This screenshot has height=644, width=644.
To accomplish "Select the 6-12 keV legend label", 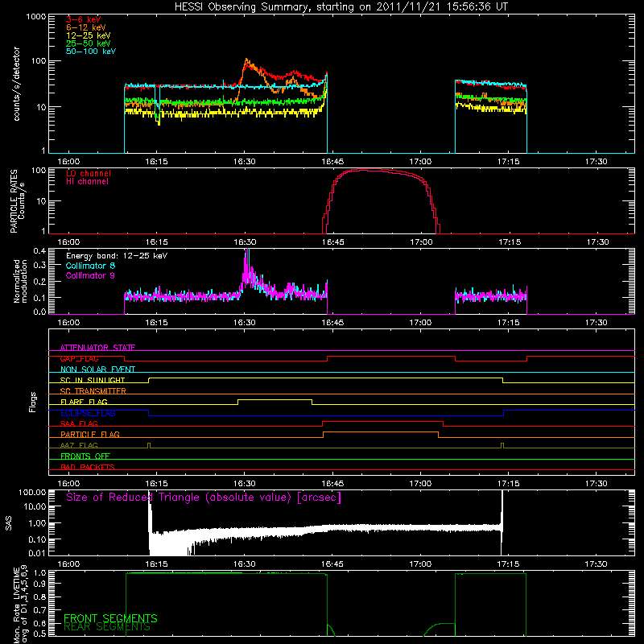I will [86, 27].
